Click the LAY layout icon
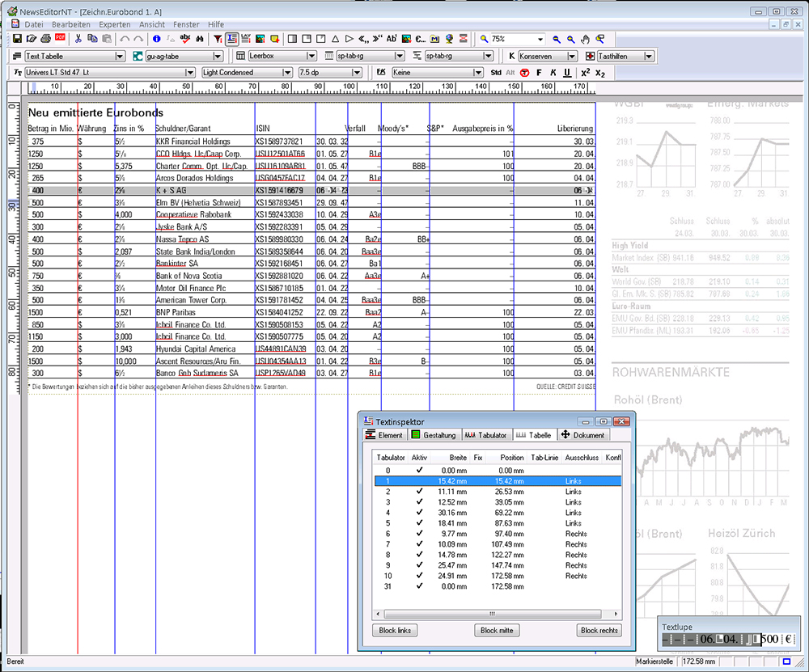The image size is (809, 672). pyautogui.click(x=246, y=39)
